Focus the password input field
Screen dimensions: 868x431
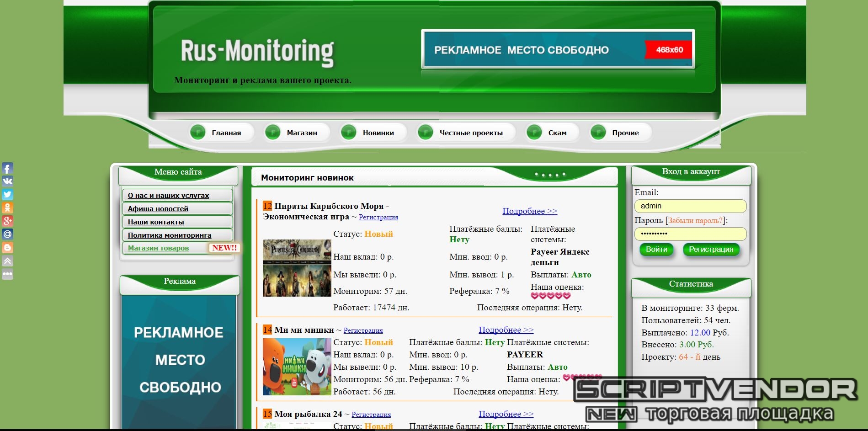click(x=690, y=234)
